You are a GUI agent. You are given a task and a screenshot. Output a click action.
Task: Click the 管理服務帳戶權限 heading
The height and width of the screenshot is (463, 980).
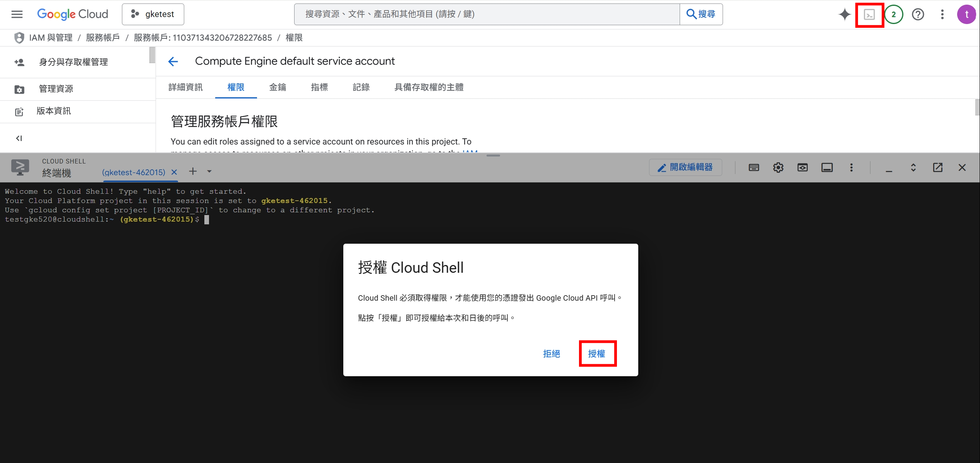[224, 122]
